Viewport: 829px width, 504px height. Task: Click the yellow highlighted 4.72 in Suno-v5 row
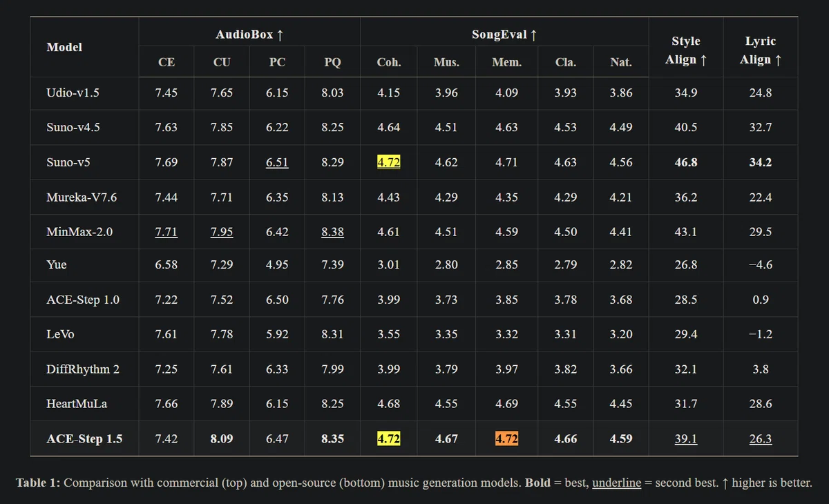(388, 162)
